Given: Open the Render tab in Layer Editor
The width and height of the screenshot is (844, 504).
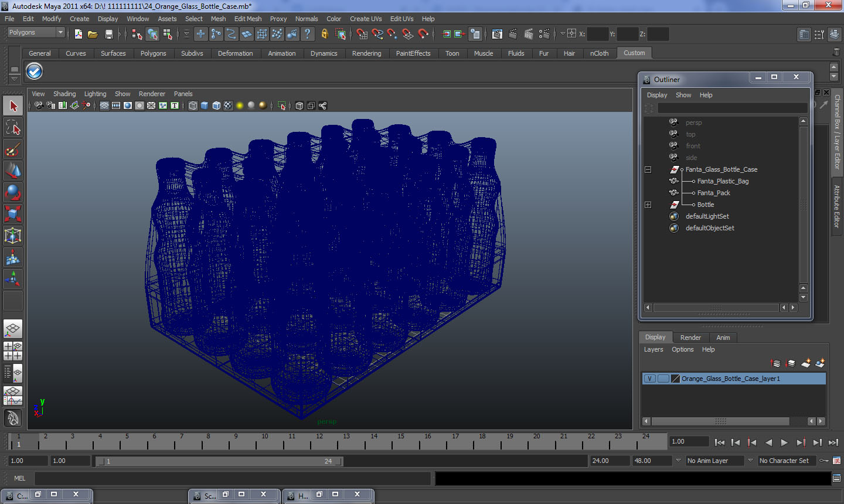Looking at the screenshot, I should click(690, 338).
